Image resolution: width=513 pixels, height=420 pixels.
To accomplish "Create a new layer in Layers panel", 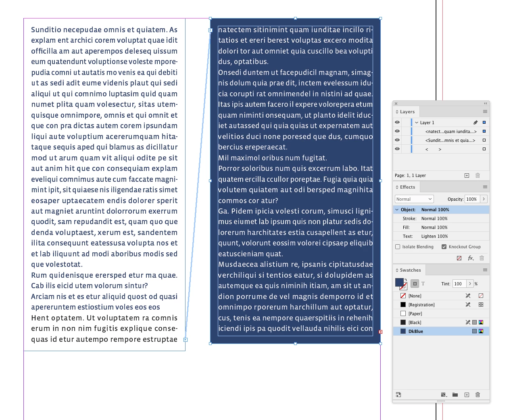I will pyautogui.click(x=467, y=175).
